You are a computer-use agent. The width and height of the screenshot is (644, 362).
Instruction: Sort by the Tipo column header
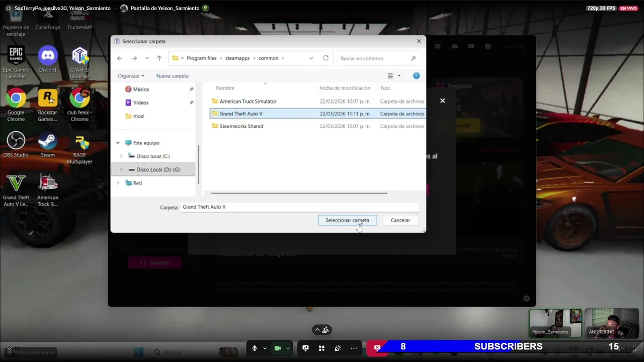(x=385, y=88)
